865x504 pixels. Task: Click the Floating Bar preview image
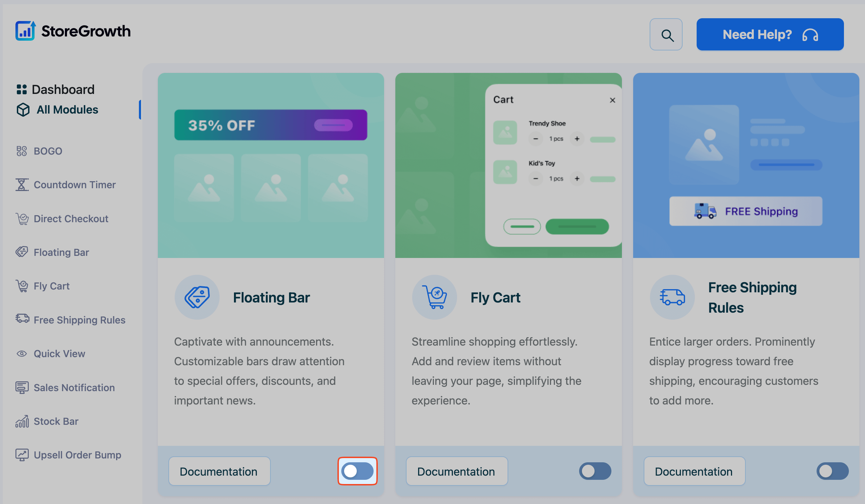pyautogui.click(x=271, y=165)
